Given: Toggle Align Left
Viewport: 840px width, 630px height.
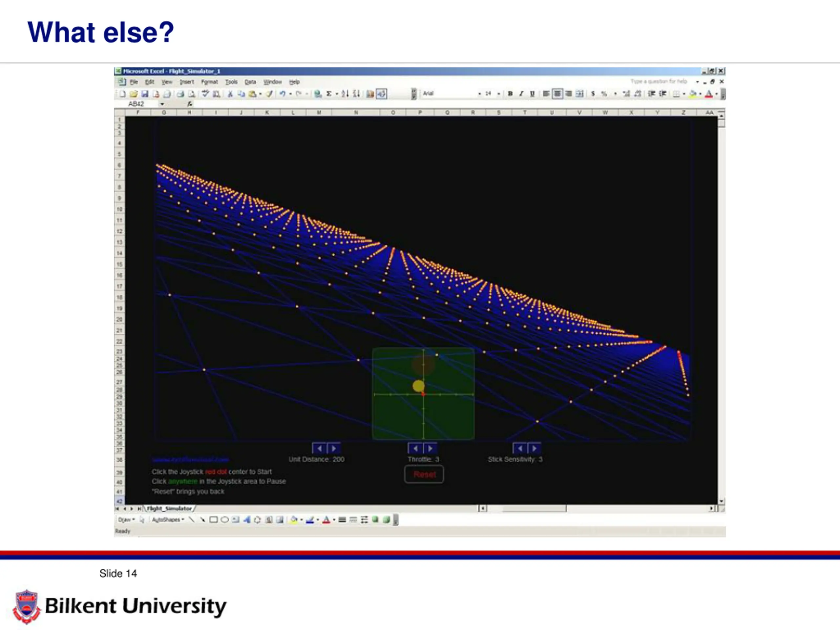Looking at the screenshot, I should pos(546,94).
